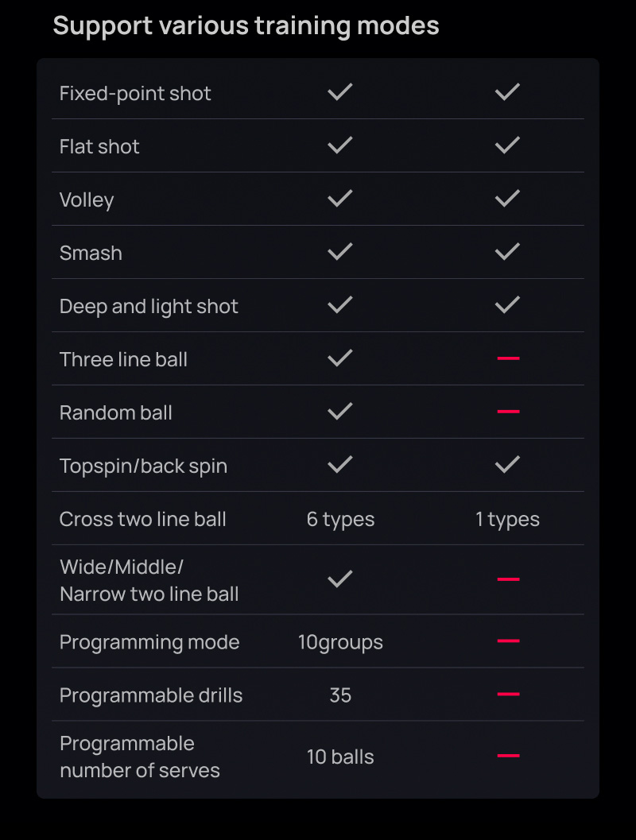Click the first checkmark in Fixed-point shot row
Screen dimensions: 636x840
[340, 92]
